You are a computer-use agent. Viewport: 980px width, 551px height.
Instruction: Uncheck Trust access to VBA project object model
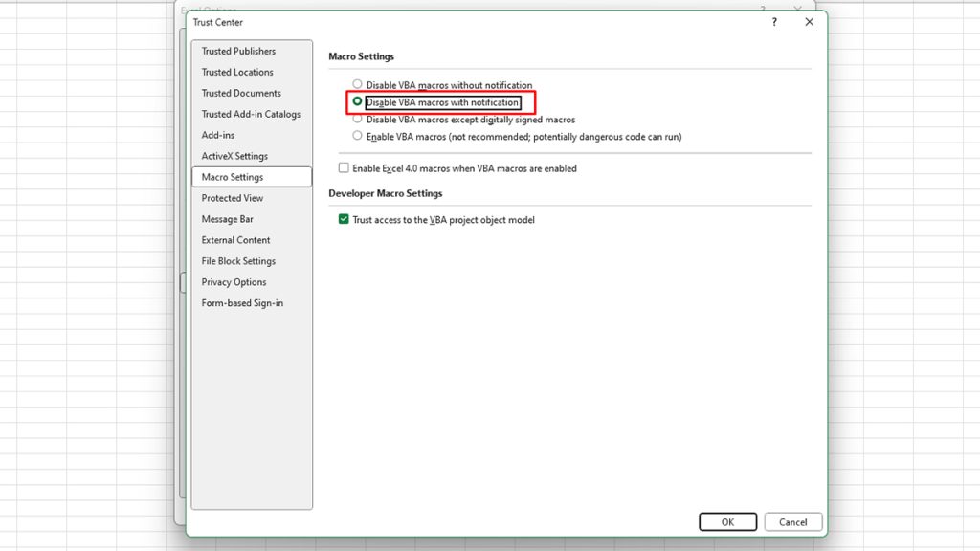click(x=344, y=219)
